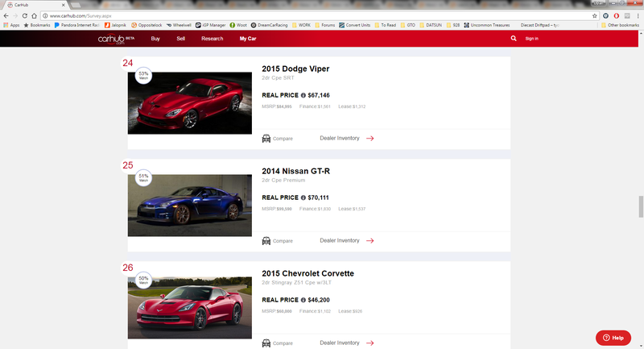Click the red Help button

pyautogui.click(x=613, y=338)
